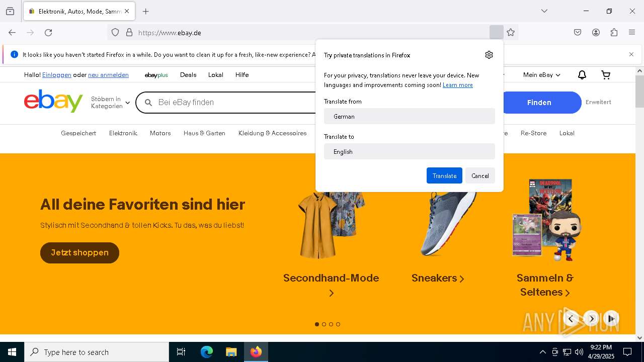Pause the banner carousel

[x=611, y=319]
